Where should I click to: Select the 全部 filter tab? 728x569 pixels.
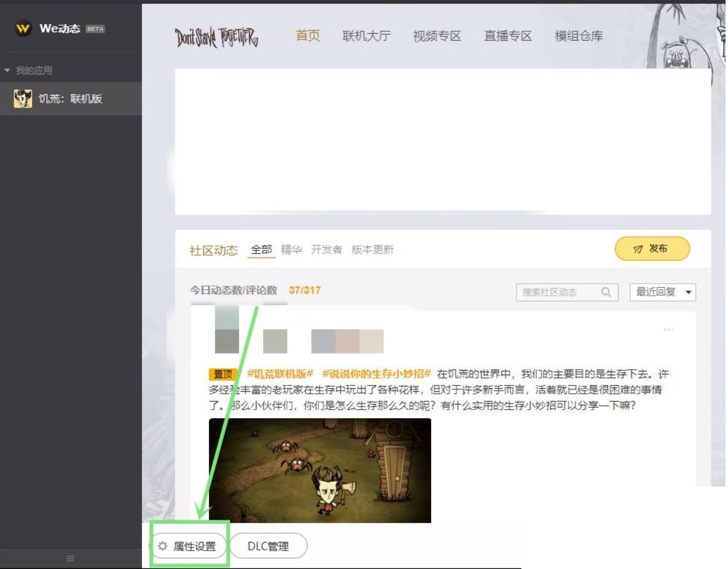click(x=261, y=249)
